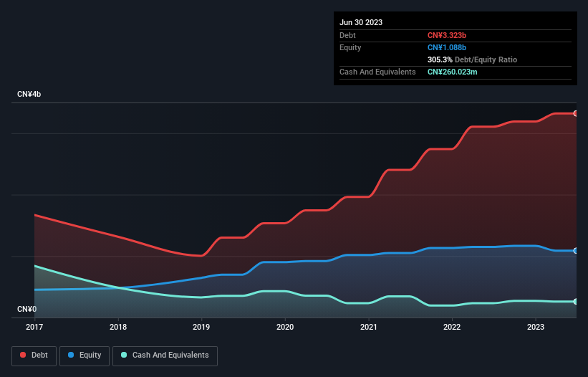
Task: Click the 2023 x-axis label
Action: coord(536,327)
